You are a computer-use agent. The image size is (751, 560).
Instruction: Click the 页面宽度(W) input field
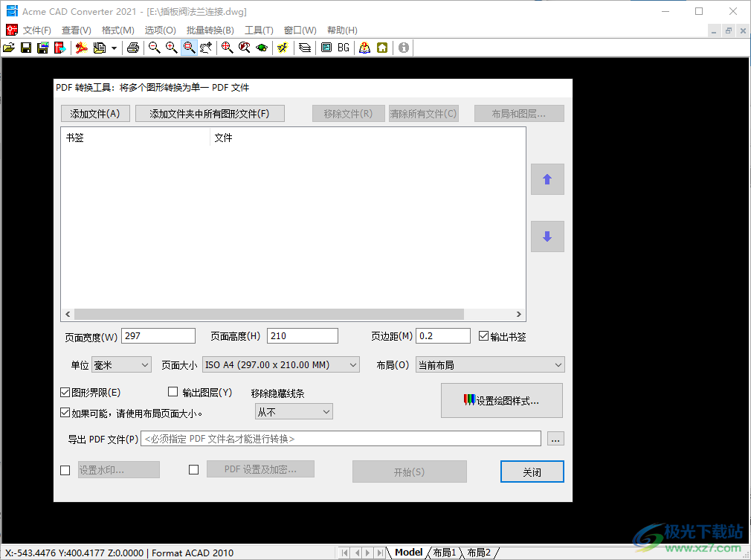(x=158, y=336)
